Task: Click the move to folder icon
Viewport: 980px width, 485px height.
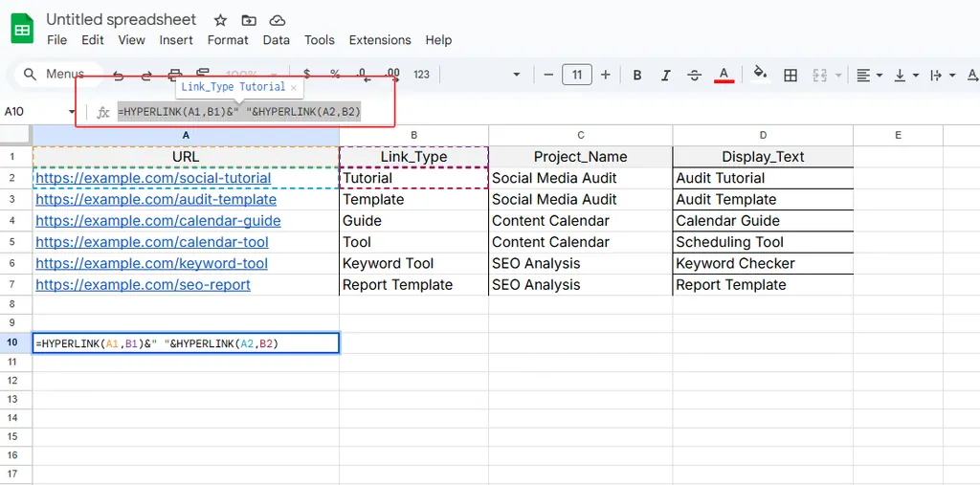Action: click(249, 20)
